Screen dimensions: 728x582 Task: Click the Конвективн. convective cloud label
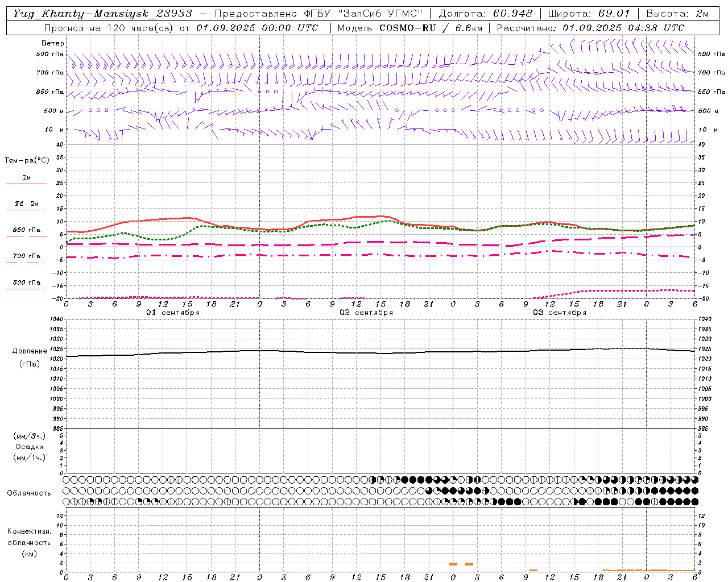29,531
